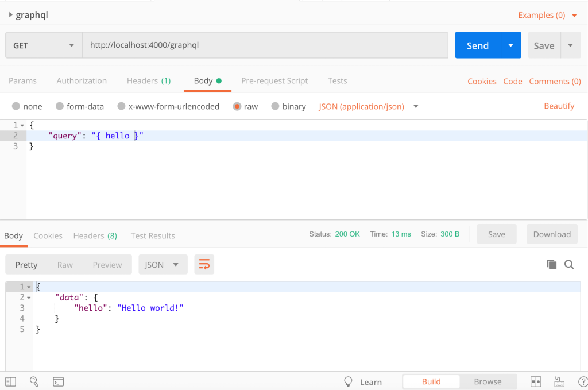Viewport: 588px width, 390px height.
Task: View the response Headers (8) tab
Action: 95,235
